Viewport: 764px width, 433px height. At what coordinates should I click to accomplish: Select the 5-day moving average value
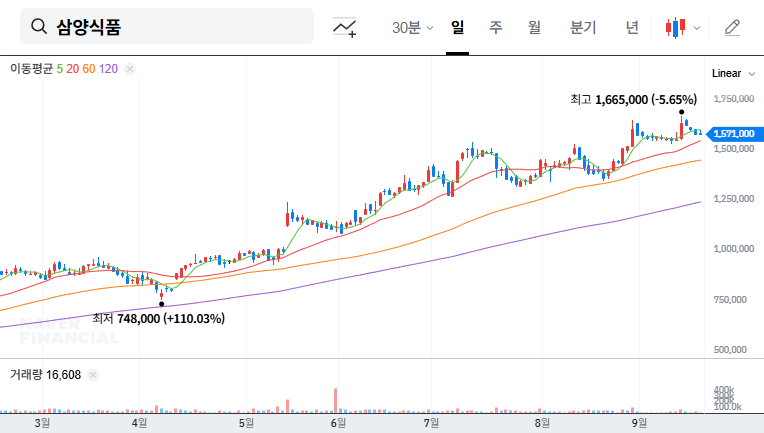pyautogui.click(x=59, y=69)
